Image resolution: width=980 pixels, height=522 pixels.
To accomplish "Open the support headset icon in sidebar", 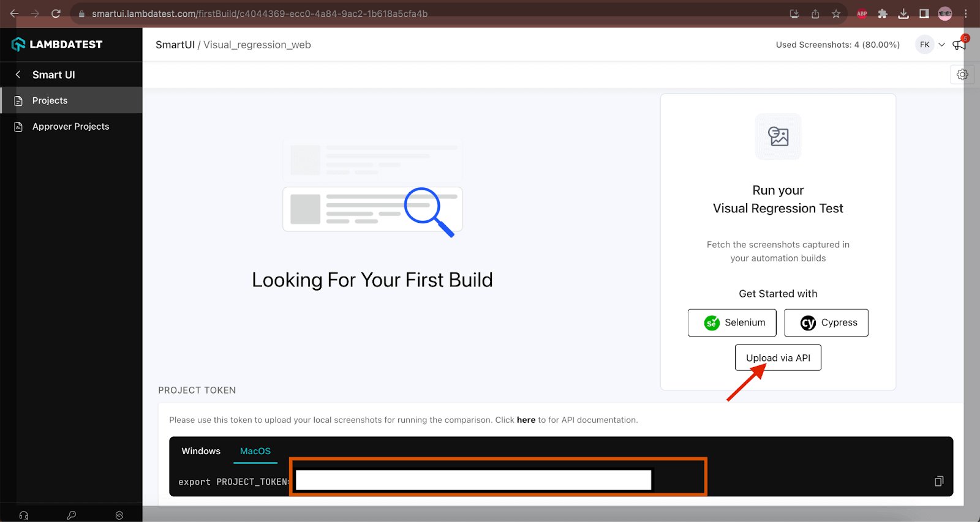I will [24, 515].
